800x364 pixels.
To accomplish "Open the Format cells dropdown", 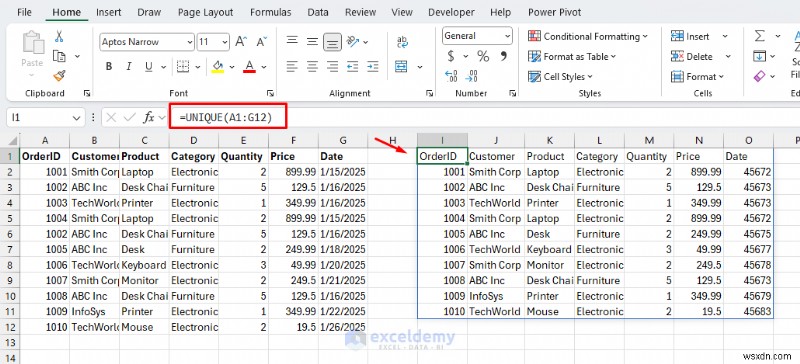I will [x=697, y=77].
